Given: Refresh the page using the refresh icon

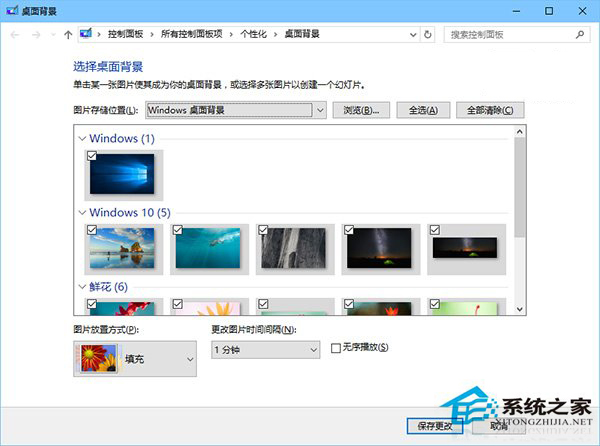Looking at the screenshot, I should tap(428, 35).
